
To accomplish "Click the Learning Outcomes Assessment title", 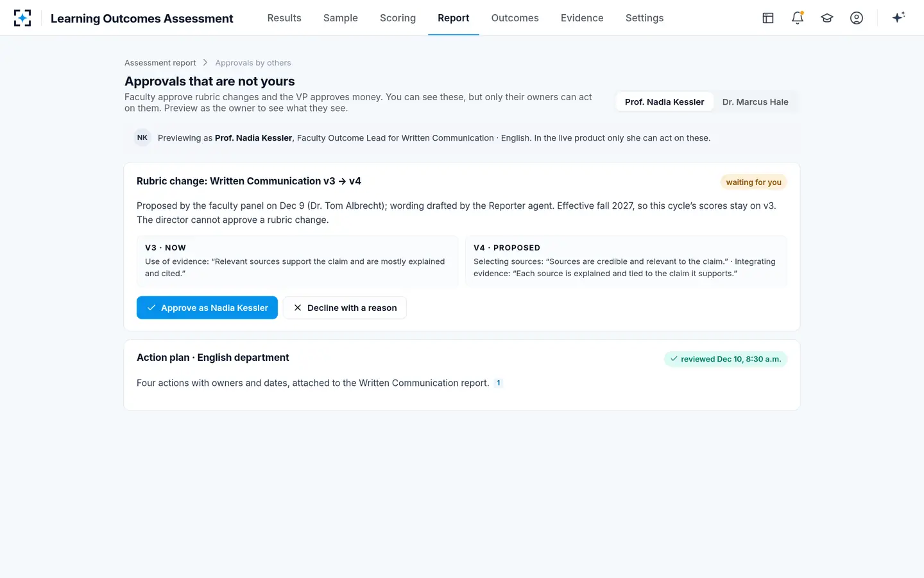I will pos(142,18).
